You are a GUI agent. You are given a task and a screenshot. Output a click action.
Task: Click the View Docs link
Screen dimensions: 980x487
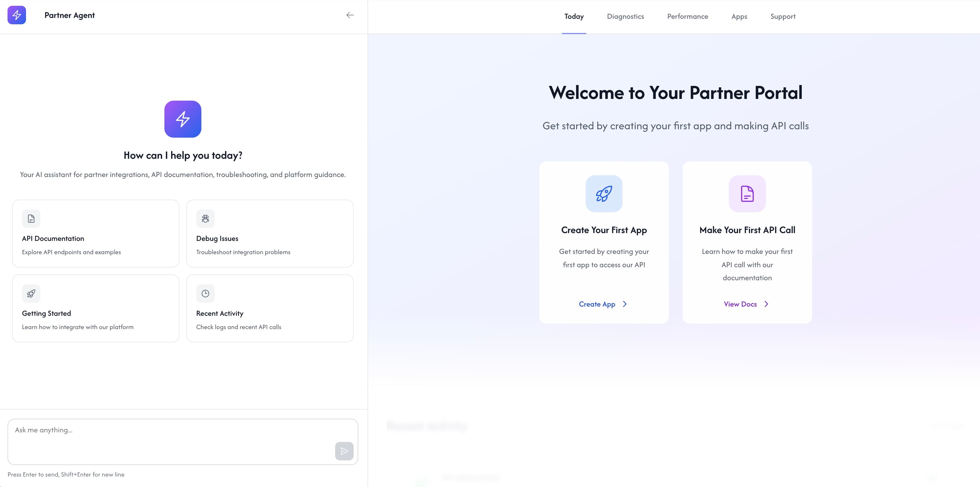(740, 304)
